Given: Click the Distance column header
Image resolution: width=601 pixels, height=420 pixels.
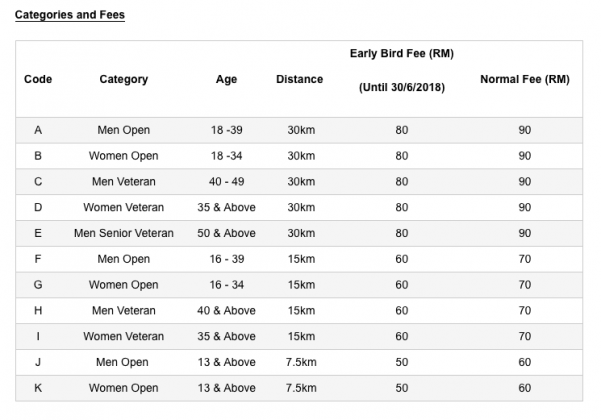Looking at the screenshot, I should point(299,80).
